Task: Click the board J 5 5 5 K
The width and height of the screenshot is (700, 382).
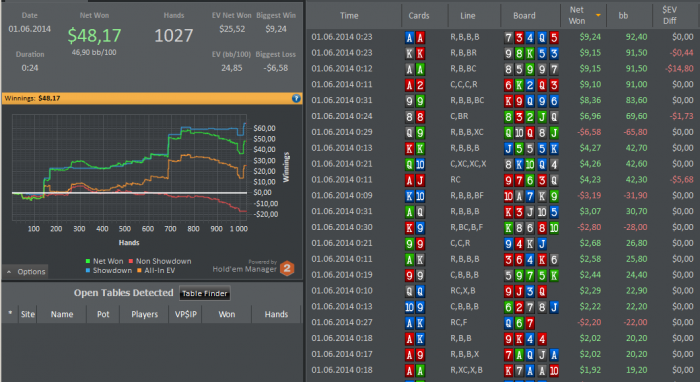Action: point(531,148)
